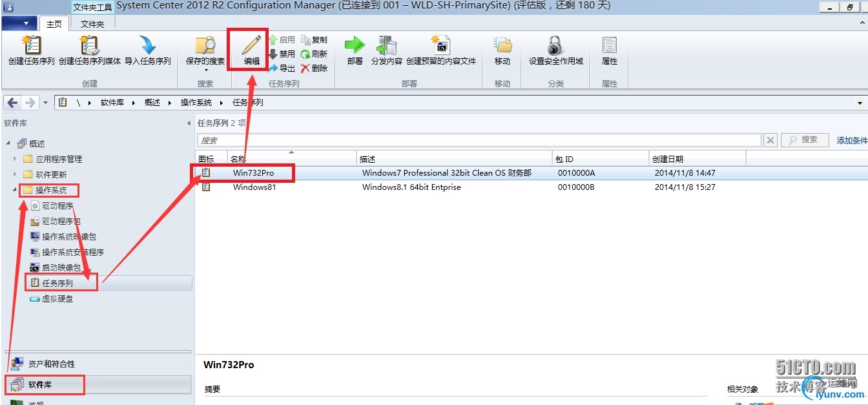Click Import Task Sequence (导入任务序列) icon
Viewport: 868px width, 405px height.
point(148,45)
